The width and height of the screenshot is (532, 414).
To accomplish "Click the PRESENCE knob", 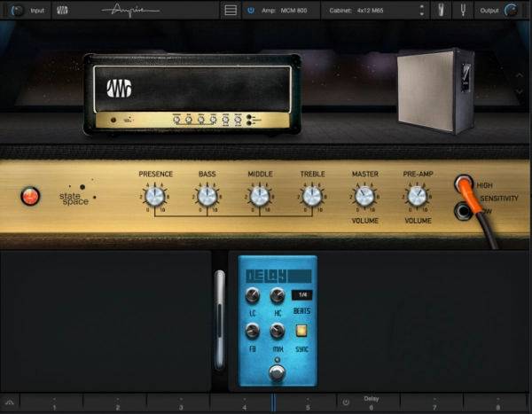I will point(155,197).
